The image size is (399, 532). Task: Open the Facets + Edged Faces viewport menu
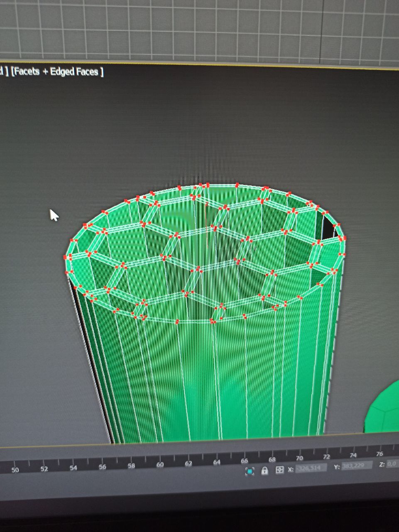pyautogui.click(x=57, y=71)
